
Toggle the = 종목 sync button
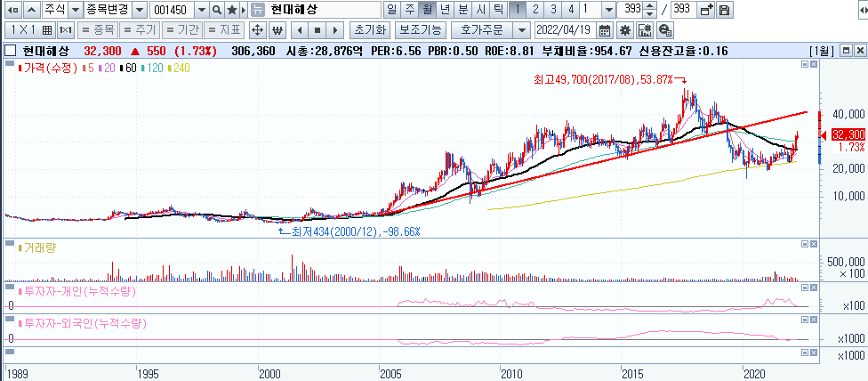pos(96,30)
